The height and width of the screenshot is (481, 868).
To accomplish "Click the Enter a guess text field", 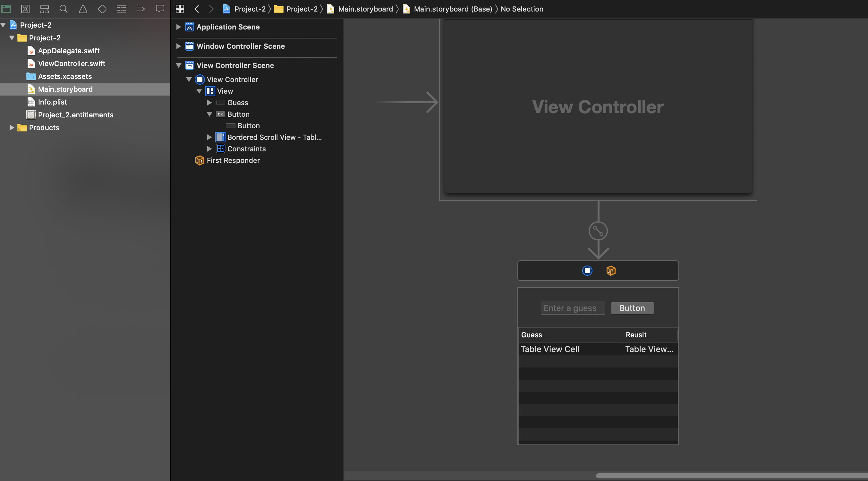I will point(573,308).
